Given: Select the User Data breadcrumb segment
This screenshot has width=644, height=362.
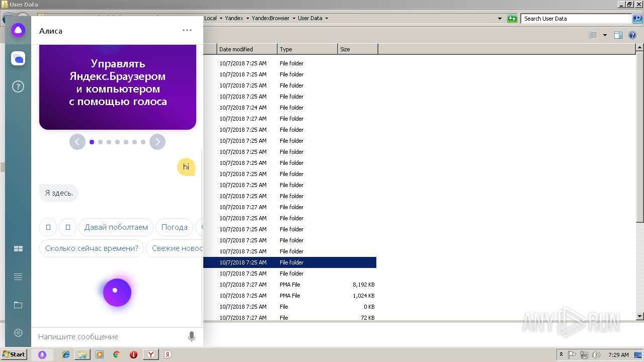Looking at the screenshot, I should (x=310, y=19).
